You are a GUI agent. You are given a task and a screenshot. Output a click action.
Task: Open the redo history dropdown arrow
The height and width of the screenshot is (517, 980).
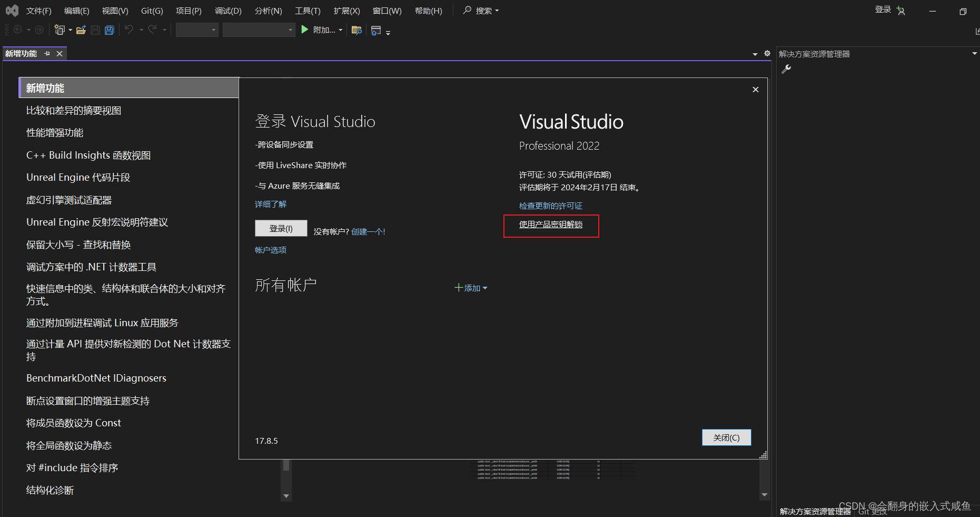click(x=164, y=30)
